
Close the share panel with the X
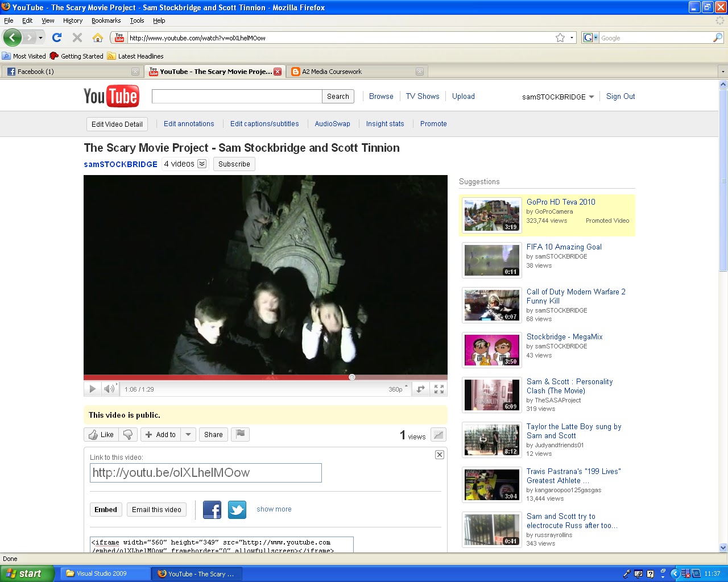[x=440, y=454]
